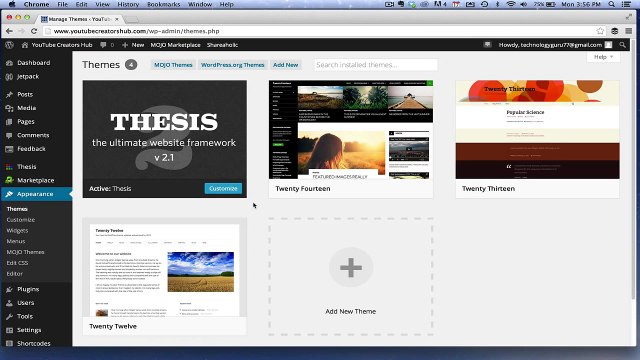Open the Chrome hamburger menu
This screenshot has width=640, height=360.
(x=629, y=31)
